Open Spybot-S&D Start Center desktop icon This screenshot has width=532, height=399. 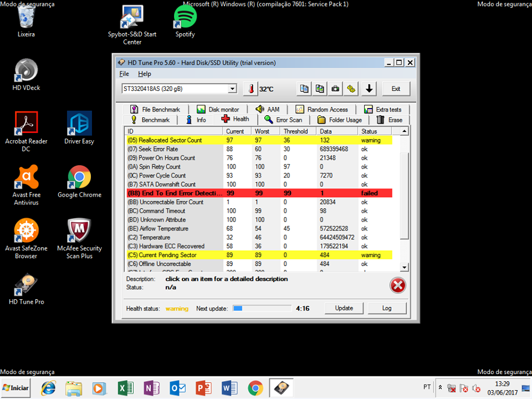[132, 25]
